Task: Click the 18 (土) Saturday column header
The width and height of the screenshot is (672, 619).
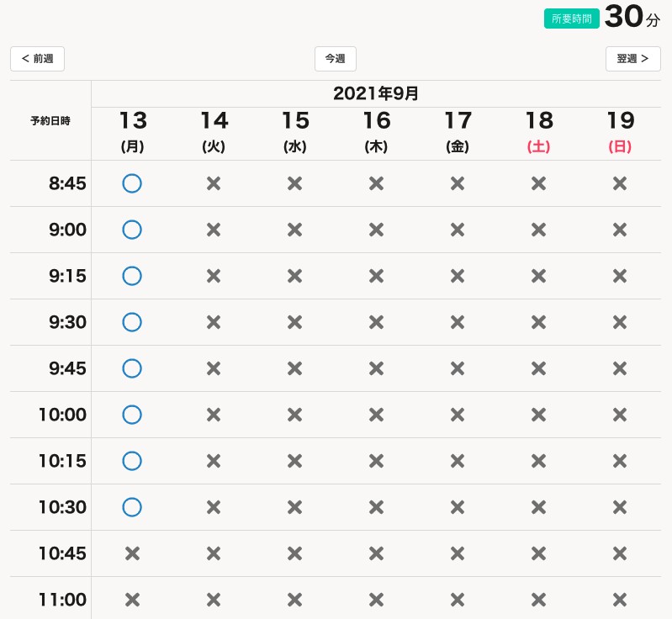Action: [x=538, y=132]
